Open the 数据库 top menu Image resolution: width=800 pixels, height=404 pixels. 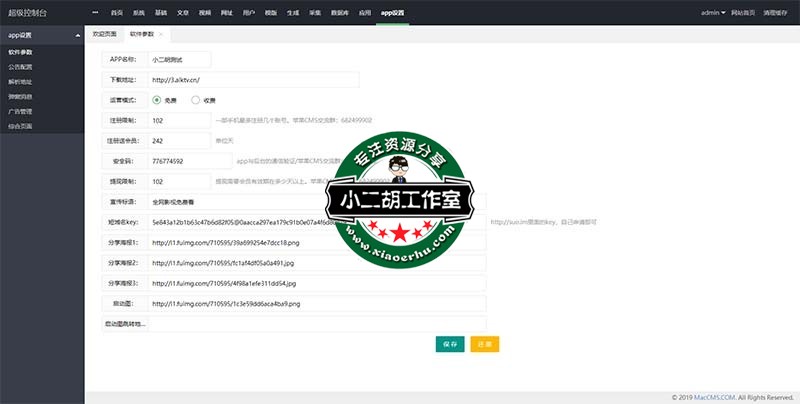pos(340,13)
